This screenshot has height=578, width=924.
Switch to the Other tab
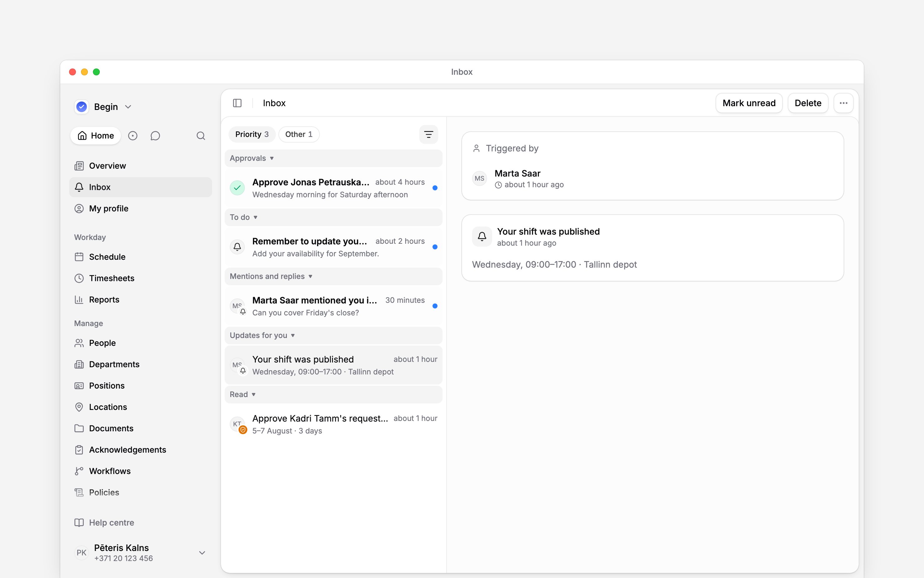coord(299,134)
